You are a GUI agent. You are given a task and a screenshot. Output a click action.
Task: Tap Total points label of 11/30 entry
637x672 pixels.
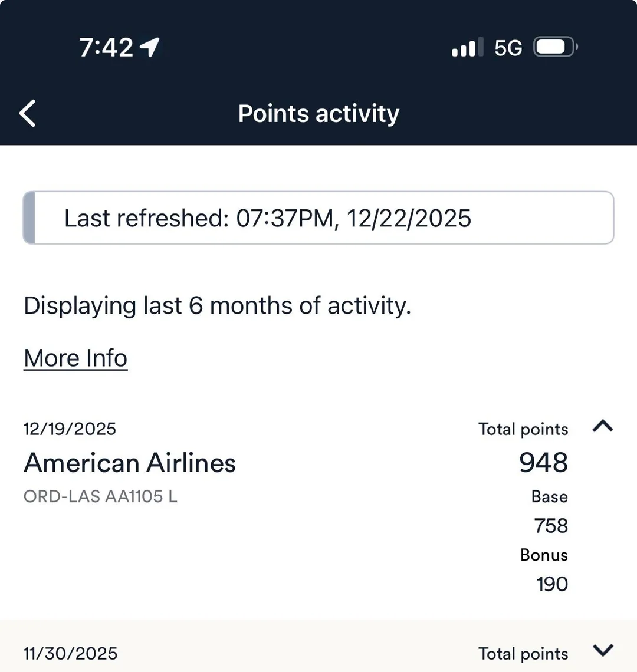point(523,653)
